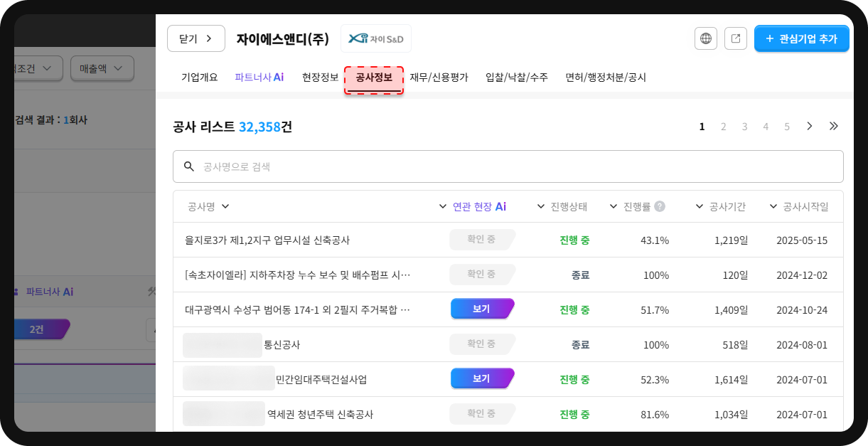Go to next page arrow
This screenshot has width=868, height=446.
pos(809,127)
